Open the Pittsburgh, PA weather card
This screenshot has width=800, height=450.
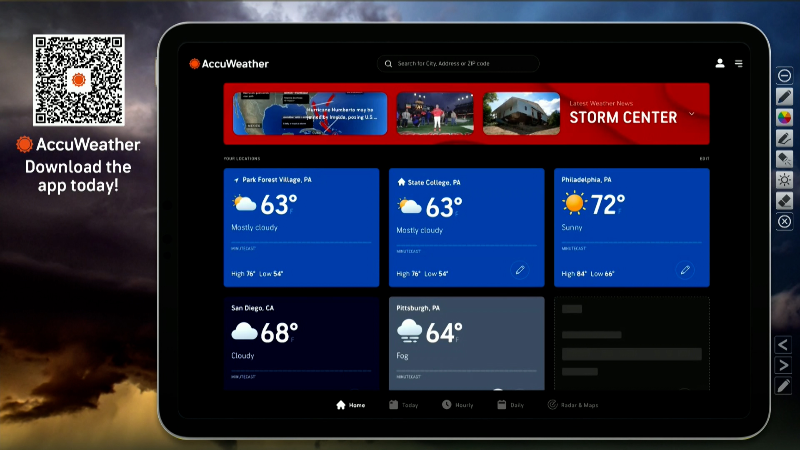coord(467,343)
